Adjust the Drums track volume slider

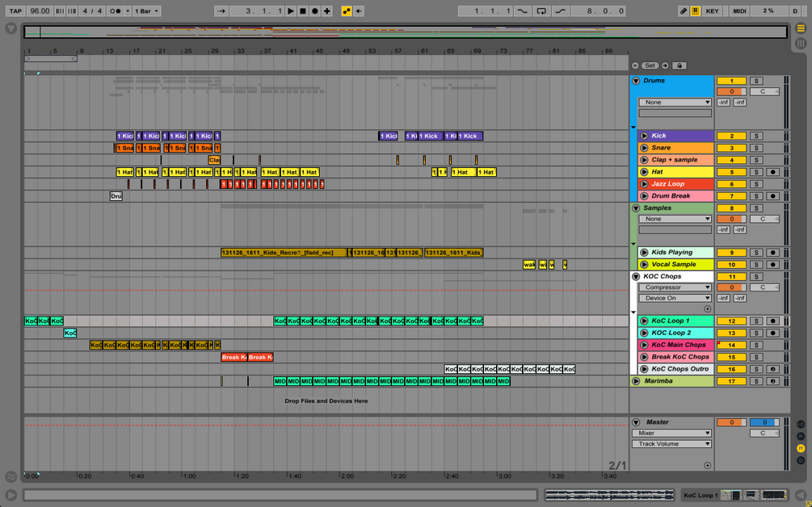(731, 91)
